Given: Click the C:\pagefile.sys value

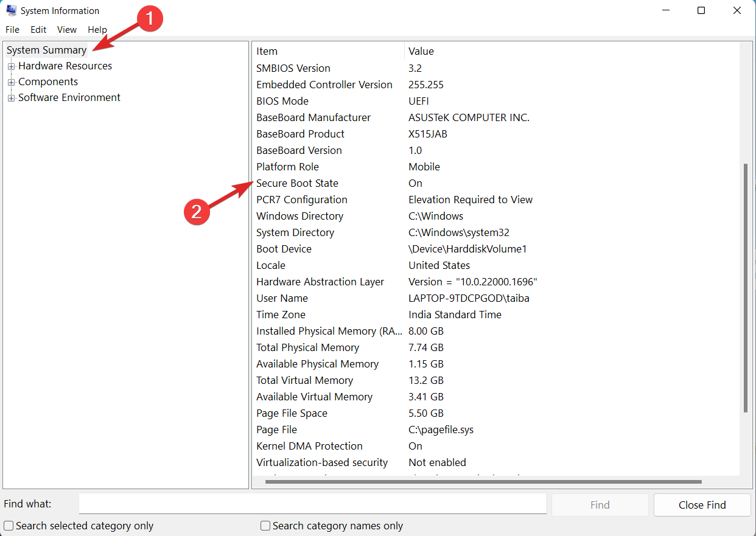Looking at the screenshot, I should 441,430.
